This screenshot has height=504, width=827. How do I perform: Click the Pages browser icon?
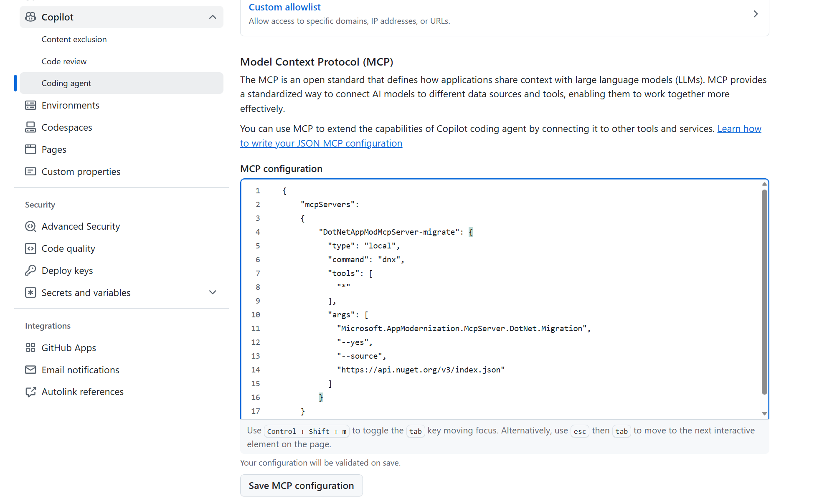30,149
